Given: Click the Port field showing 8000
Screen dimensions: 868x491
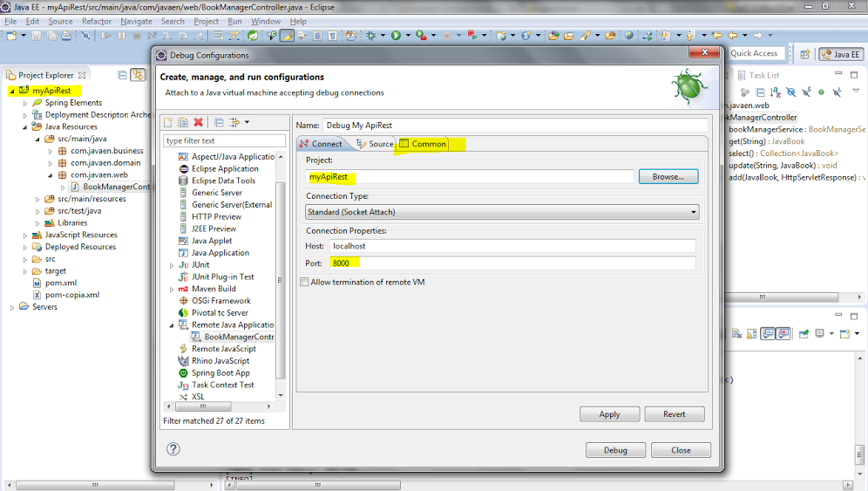Looking at the screenshot, I should point(512,263).
